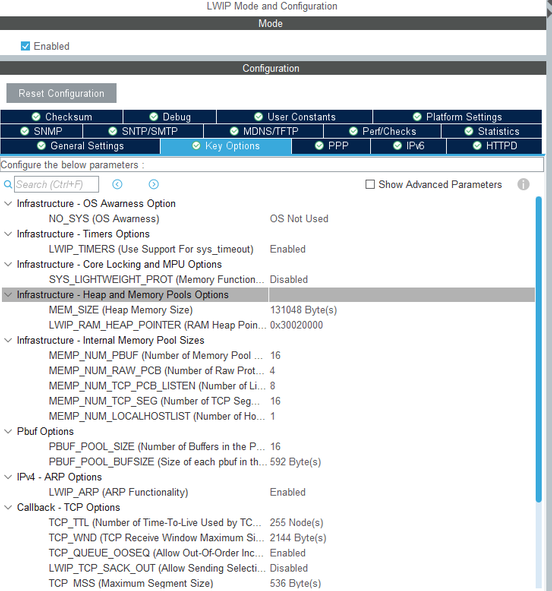This screenshot has height=591, width=552.
Task: Click the Reset Configuration button
Action: pyautogui.click(x=61, y=93)
